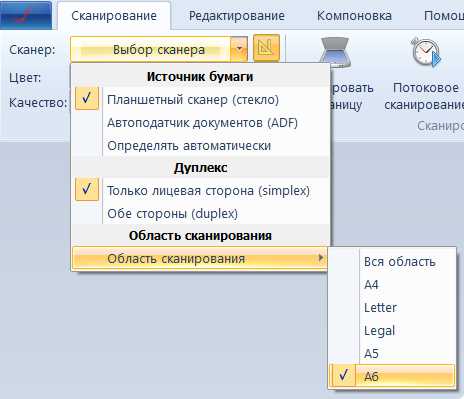Open the Область сканирования submenu

pos(199,258)
